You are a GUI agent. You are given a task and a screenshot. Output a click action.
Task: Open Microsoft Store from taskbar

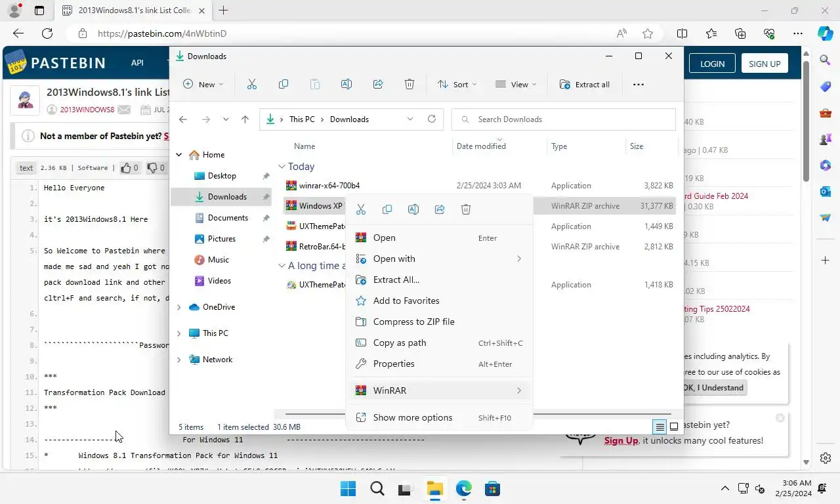coord(492,489)
